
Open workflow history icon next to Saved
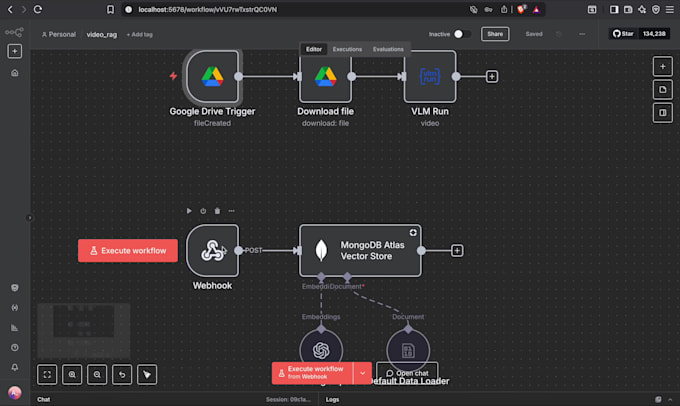click(x=559, y=34)
